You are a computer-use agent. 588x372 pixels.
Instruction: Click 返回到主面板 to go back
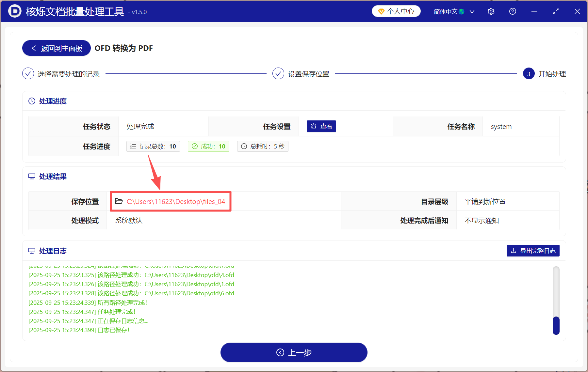coord(56,48)
